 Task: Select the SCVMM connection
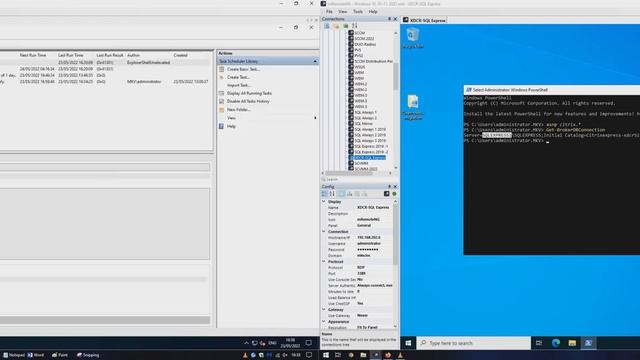[361, 163]
